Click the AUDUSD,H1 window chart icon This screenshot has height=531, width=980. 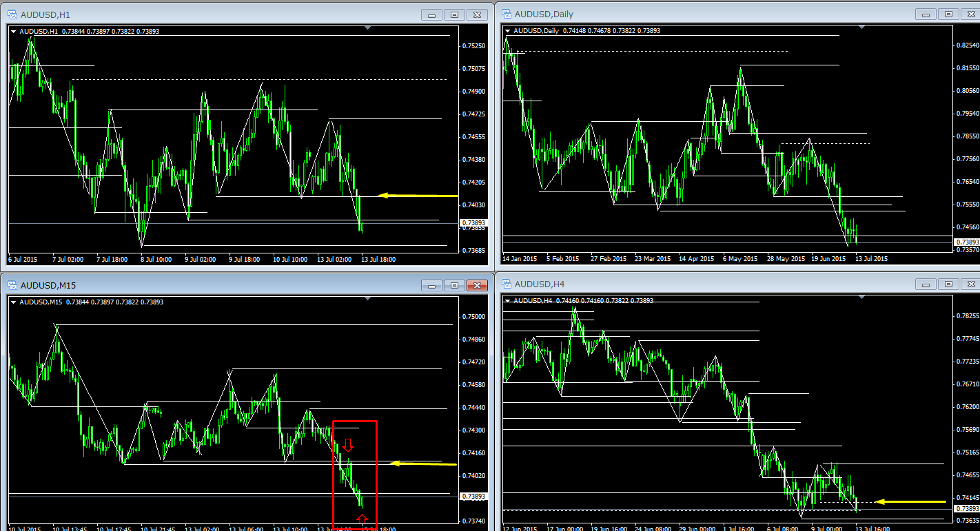12,14
